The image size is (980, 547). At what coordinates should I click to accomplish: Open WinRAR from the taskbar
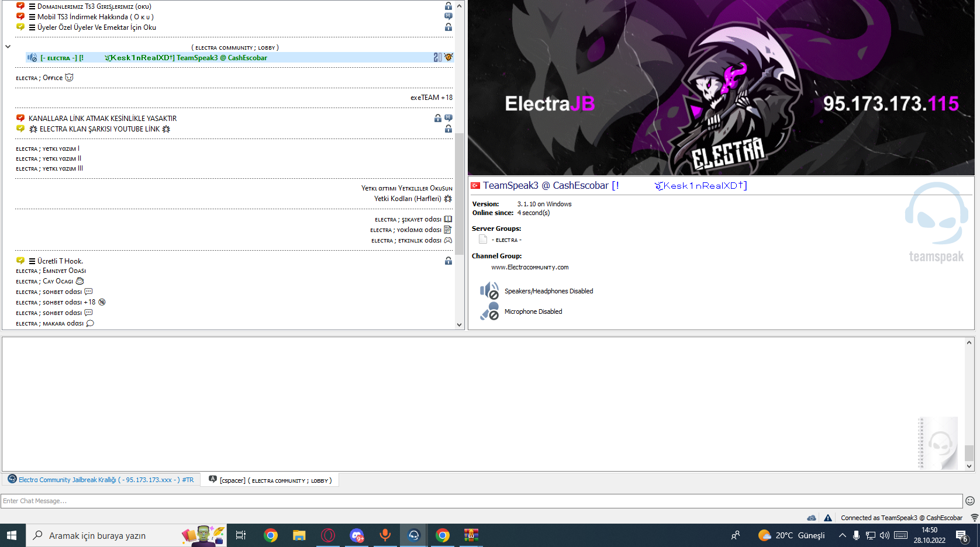(471, 535)
